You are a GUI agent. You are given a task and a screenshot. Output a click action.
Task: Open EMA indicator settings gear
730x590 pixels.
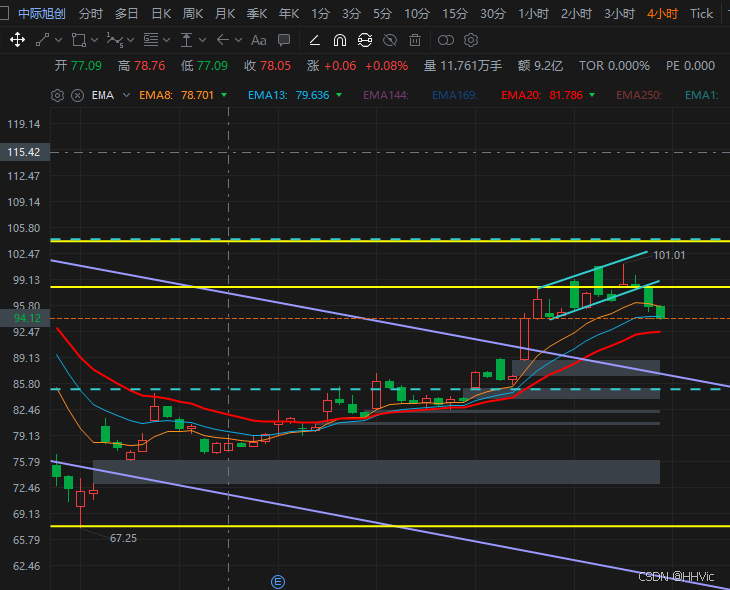pyautogui.click(x=57, y=95)
